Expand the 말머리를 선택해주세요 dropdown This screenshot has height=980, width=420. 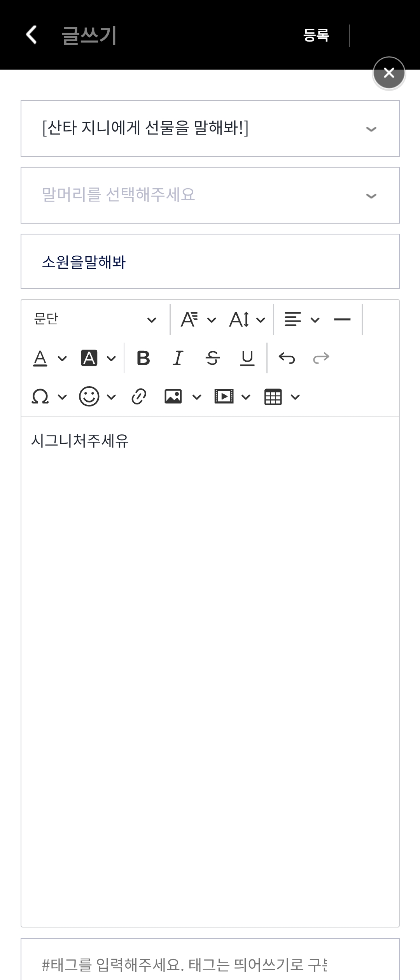pyautogui.click(x=210, y=195)
